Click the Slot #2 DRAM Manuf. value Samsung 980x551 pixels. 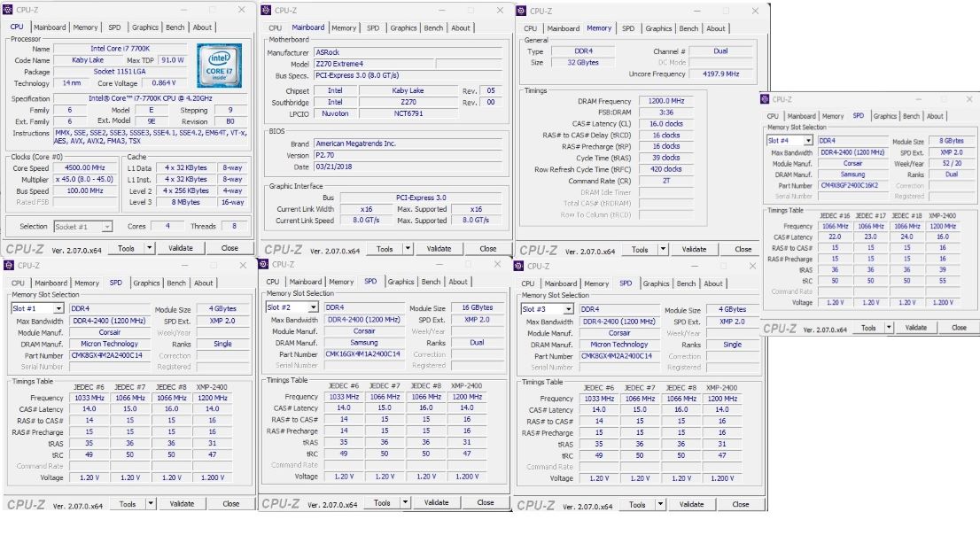coord(364,342)
